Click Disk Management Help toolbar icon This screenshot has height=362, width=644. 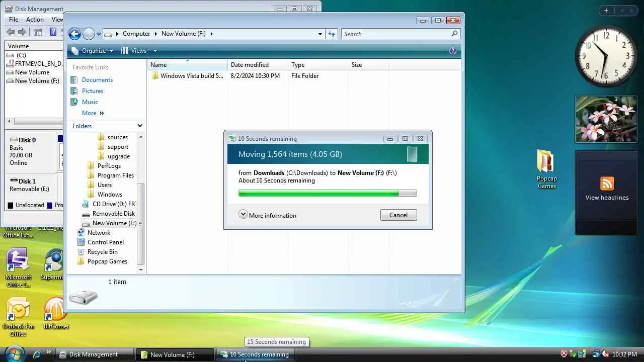pyautogui.click(x=53, y=32)
